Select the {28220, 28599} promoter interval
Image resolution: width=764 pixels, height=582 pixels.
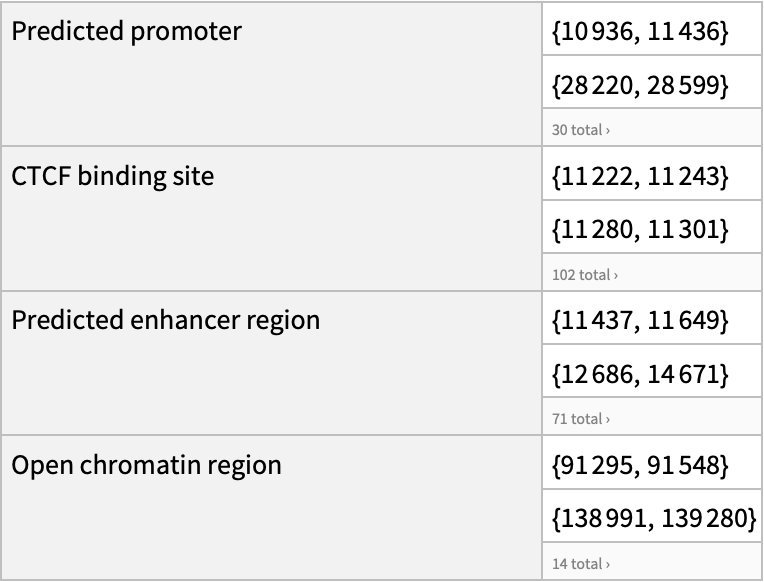click(641, 87)
